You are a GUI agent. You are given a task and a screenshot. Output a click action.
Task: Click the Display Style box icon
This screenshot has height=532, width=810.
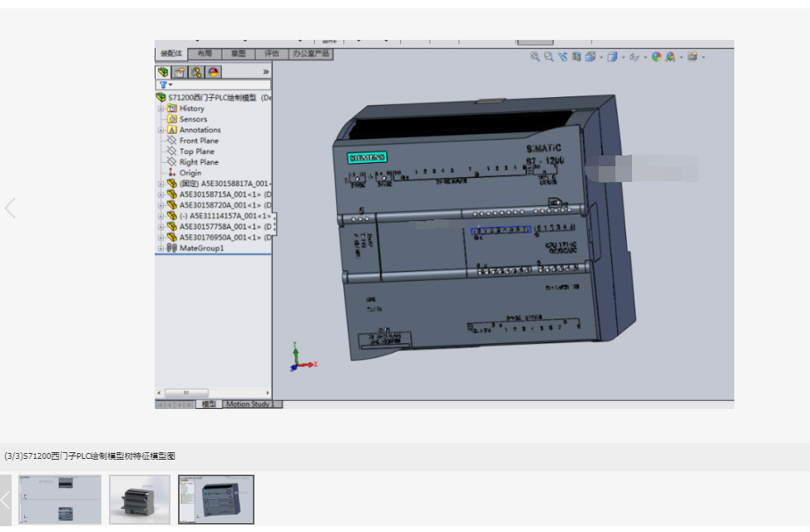pos(612,57)
